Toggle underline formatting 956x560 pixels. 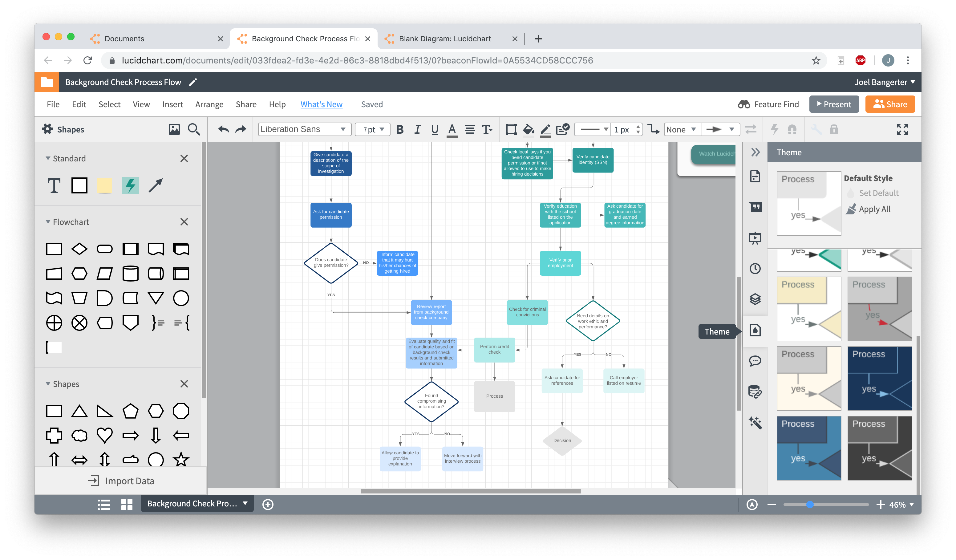[434, 129]
